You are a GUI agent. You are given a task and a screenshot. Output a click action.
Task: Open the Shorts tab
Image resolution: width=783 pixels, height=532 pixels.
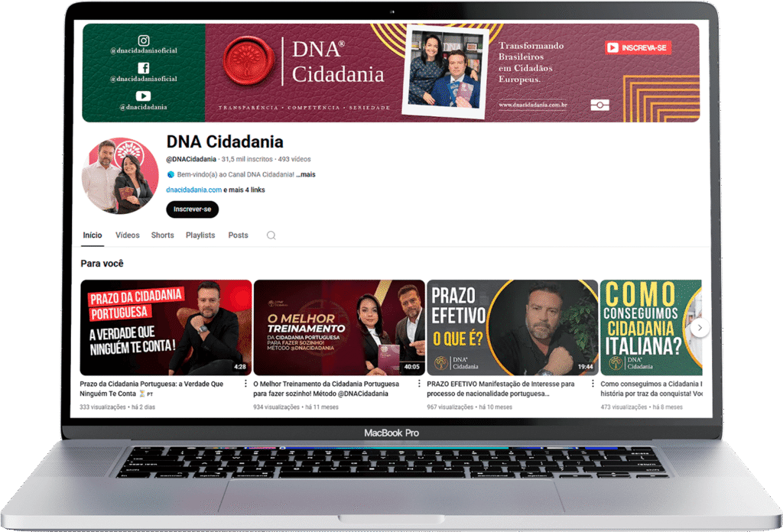[x=162, y=235]
